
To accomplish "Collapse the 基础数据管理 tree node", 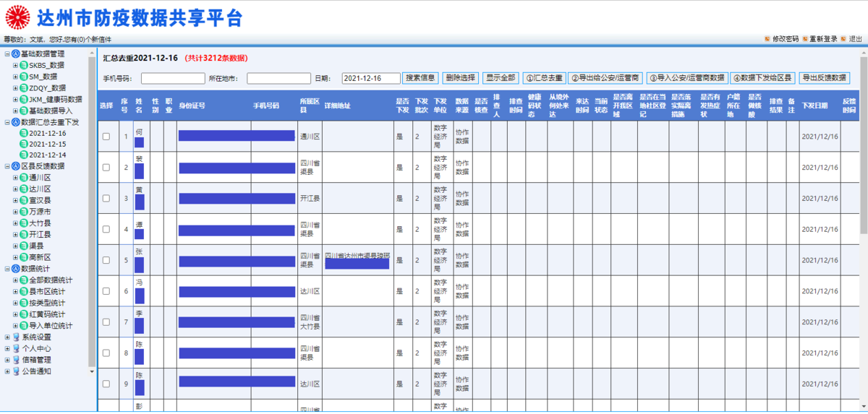I will pos(7,54).
